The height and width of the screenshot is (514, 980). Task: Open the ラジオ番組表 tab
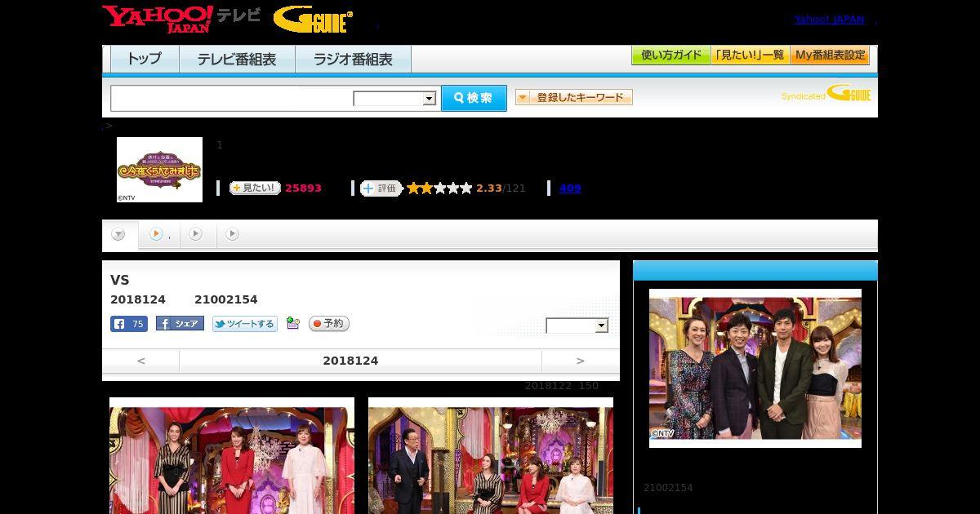(x=353, y=59)
